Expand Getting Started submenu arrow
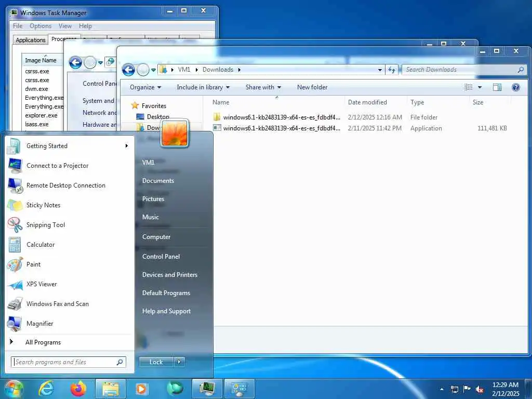Screen dimensions: 532x399 (x=127, y=146)
